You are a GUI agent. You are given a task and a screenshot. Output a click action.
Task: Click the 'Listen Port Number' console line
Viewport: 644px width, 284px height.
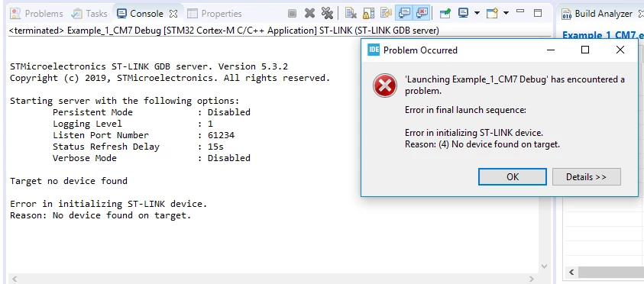coord(144,135)
